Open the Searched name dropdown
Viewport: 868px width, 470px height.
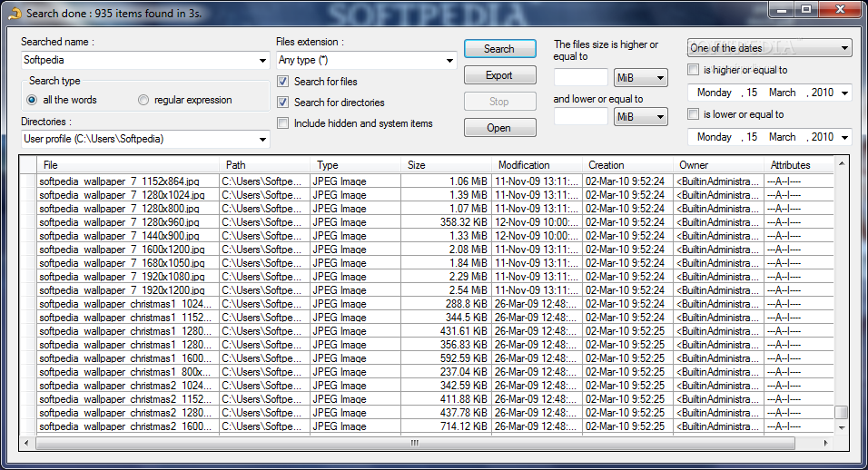click(262, 60)
